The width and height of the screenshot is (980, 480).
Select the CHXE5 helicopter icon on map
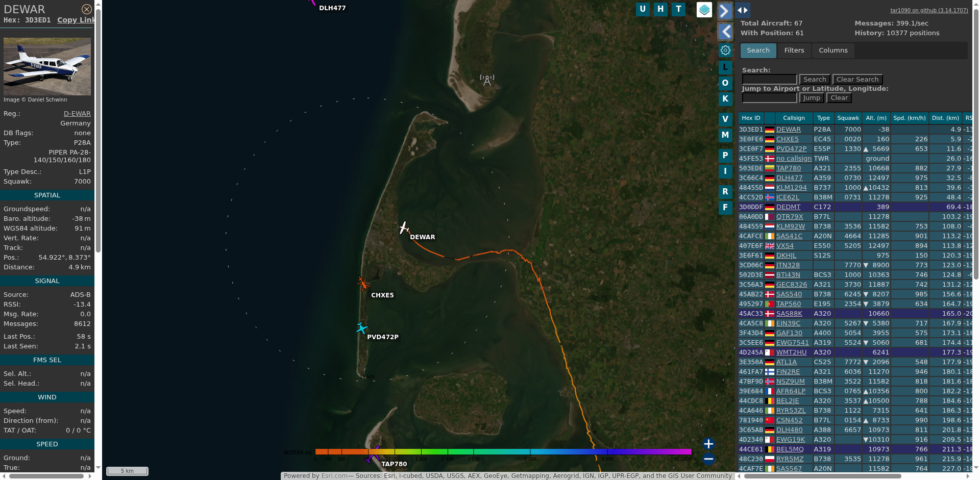(362, 283)
